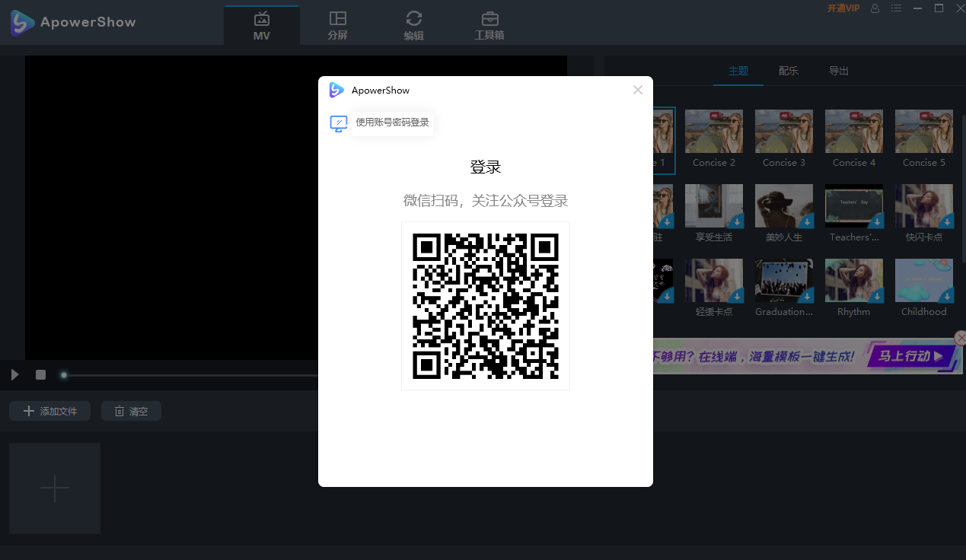Download the Rhythm theme via its arrow icon
This screenshot has height=560, width=966.
coord(877,297)
